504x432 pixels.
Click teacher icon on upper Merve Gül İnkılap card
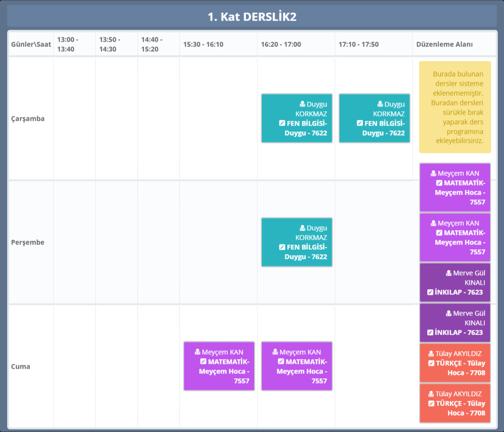[x=449, y=273]
